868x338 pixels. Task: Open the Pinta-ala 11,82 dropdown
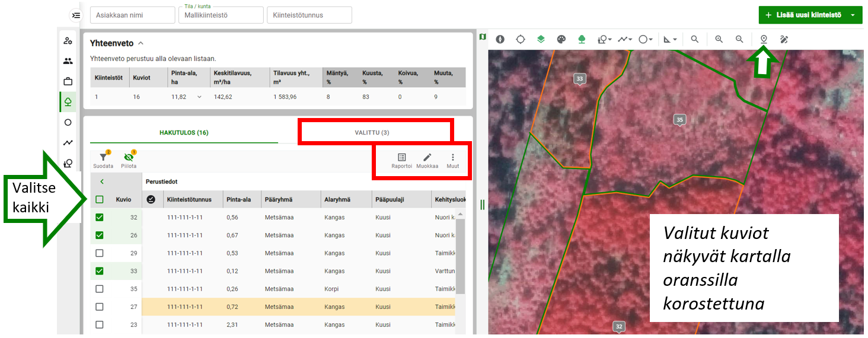pyautogui.click(x=199, y=97)
